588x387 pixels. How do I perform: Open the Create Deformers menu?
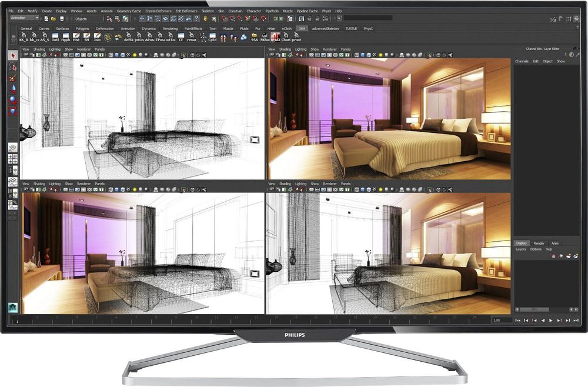[158, 11]
